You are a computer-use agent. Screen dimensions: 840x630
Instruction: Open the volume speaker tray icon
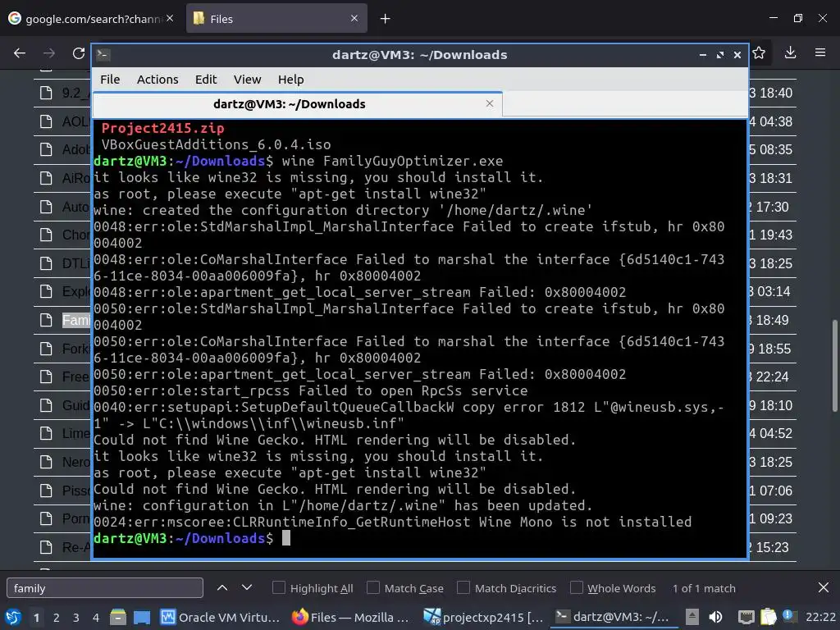pyautogui.click(x=715, y=617)
